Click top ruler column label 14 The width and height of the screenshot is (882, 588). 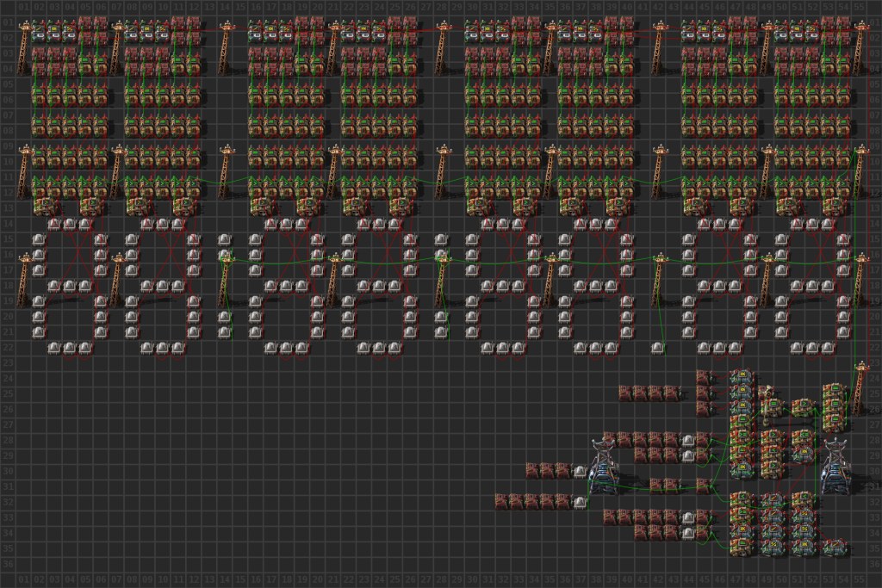point(225,7)
